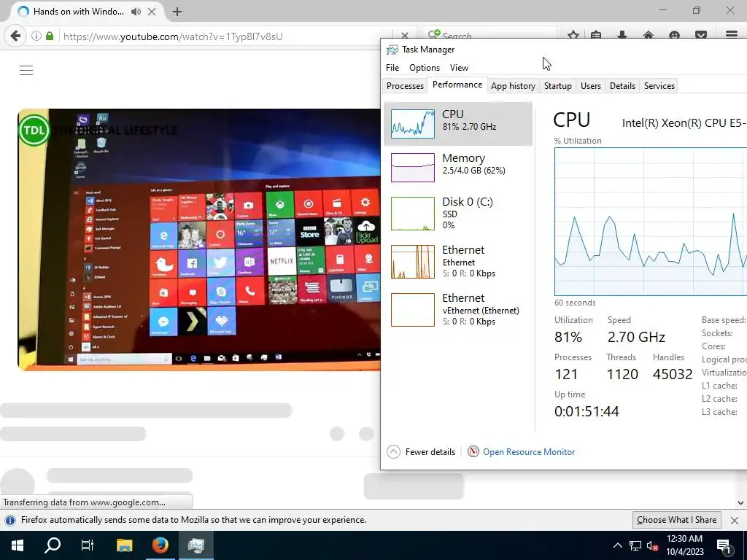Select the Performance tab
The image size is (747, 560).
457,85
